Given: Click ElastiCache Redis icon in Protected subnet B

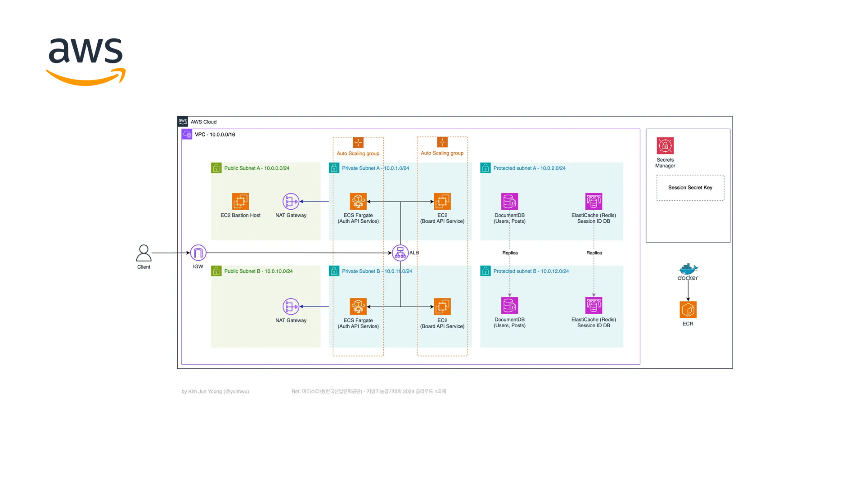Looking at the screenshot, I should click(x=594, y=306).
